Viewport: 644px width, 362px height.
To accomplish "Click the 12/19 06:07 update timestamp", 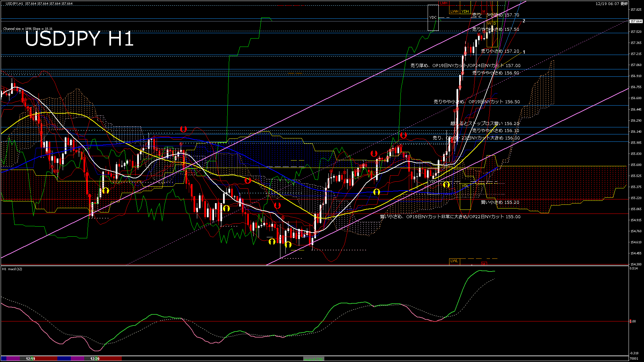I will [x=611, y=4].
